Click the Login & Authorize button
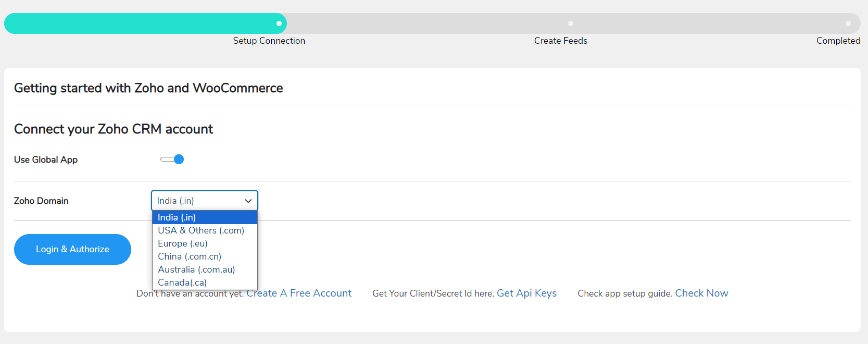Image resolution: width=868 pixels, height=344 pixels. 72,249
